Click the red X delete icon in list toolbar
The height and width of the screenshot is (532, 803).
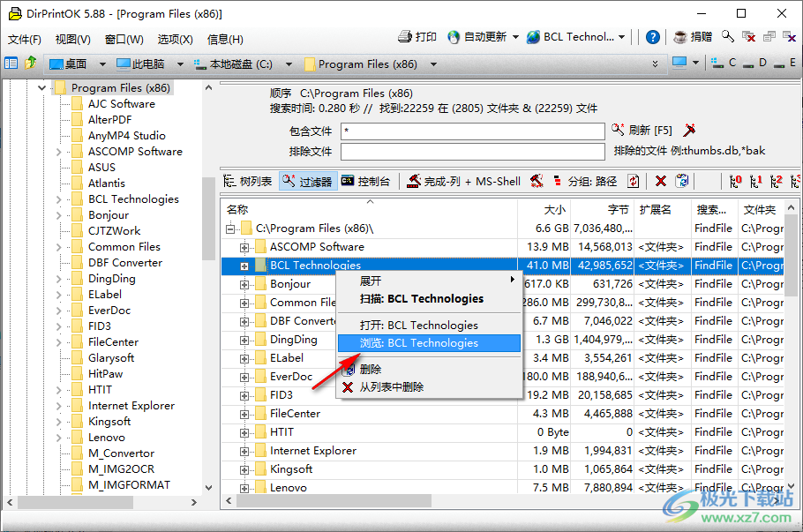tap(660, 181)
